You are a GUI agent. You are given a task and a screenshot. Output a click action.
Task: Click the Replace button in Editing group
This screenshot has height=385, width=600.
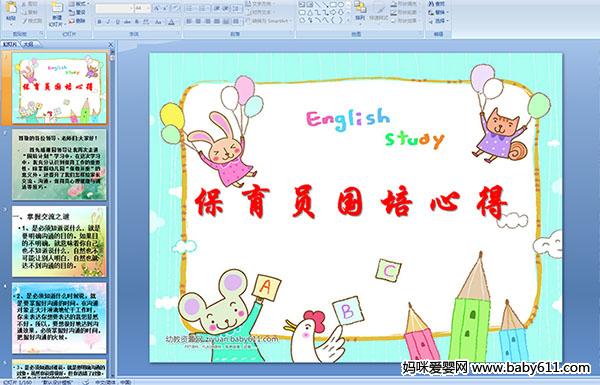coord(437,12)
